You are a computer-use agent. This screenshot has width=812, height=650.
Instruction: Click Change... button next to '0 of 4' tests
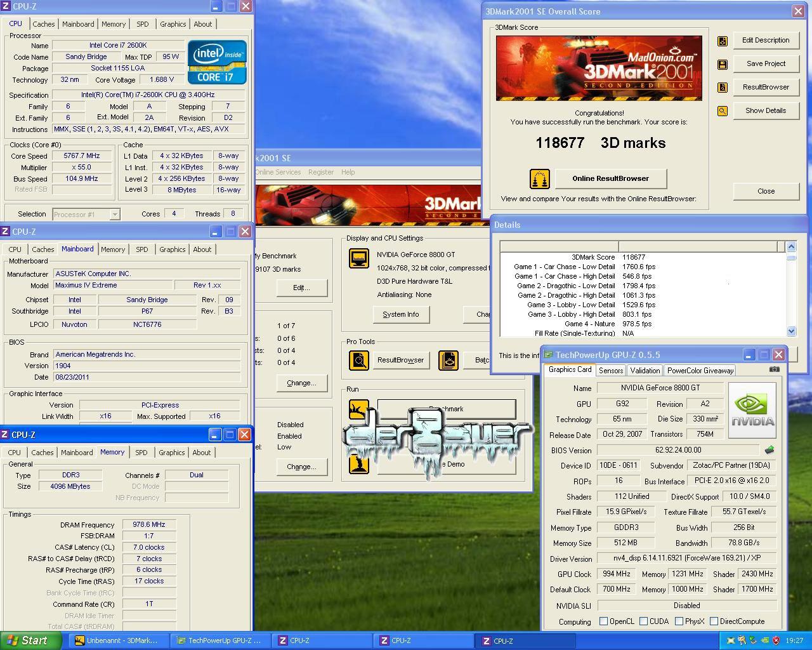[301, 383]
